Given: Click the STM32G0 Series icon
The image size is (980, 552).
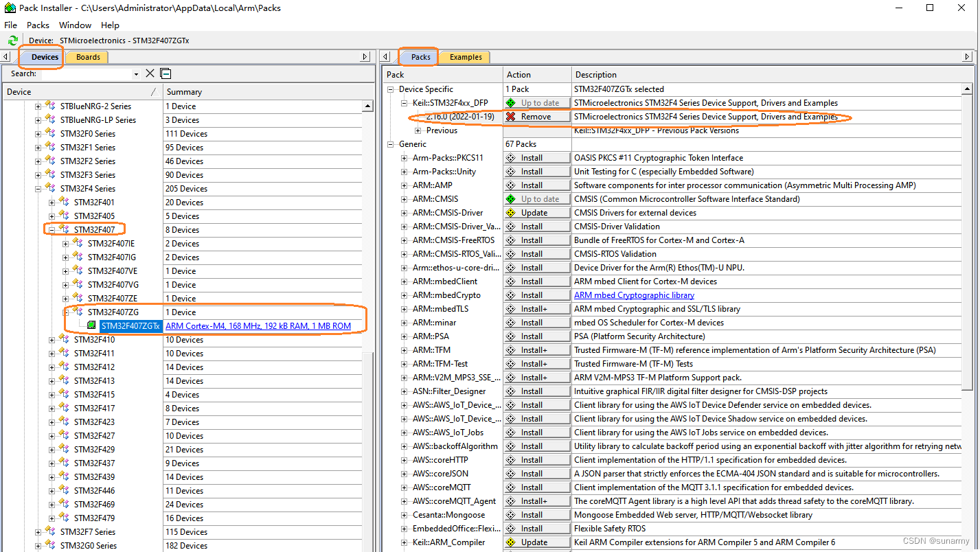Looking at the screenshot, I should tap(51, 545).
